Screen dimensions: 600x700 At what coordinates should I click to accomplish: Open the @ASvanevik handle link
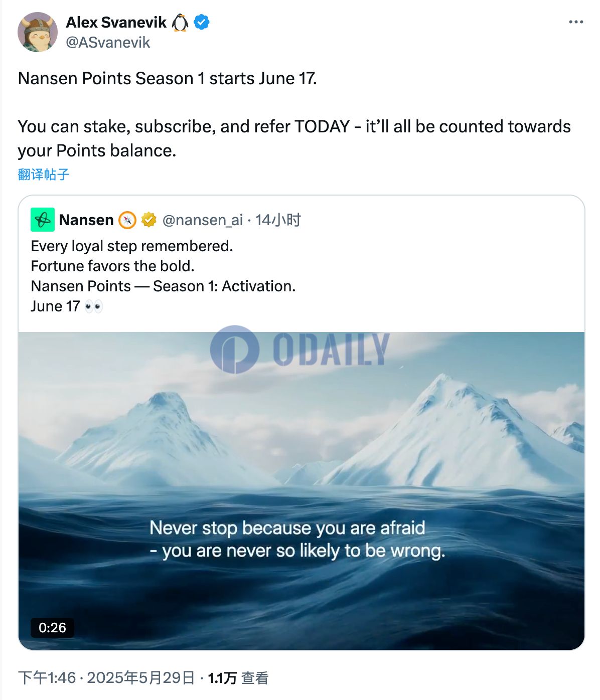click(108, 42)
